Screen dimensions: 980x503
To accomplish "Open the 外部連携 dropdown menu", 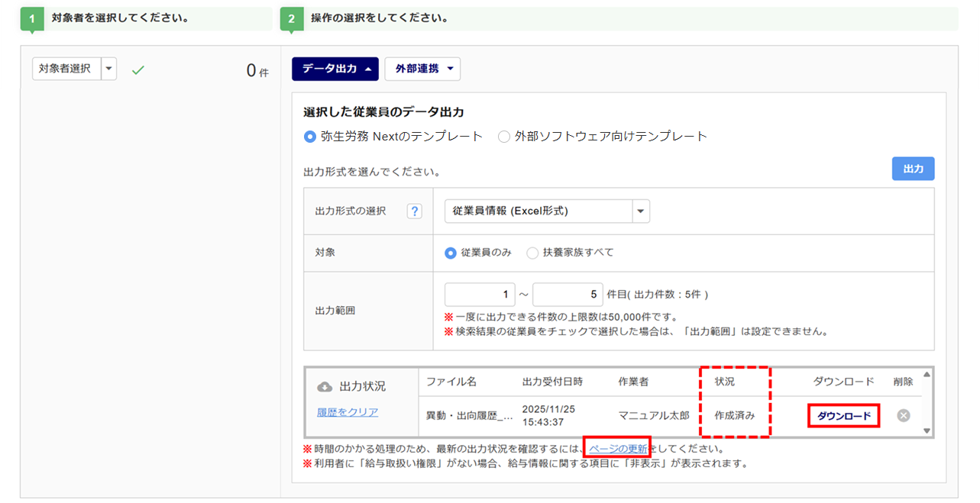I will [422, 69].
